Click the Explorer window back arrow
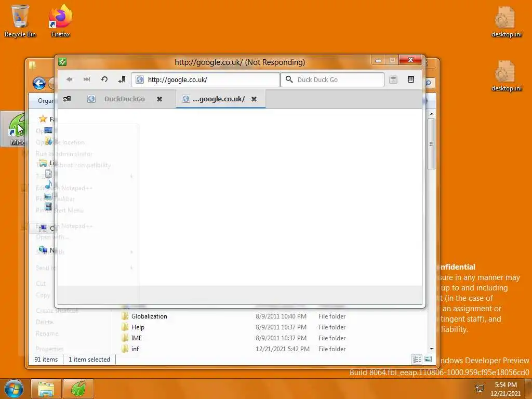This screenshot has height=399, width=532. point(39,83)
